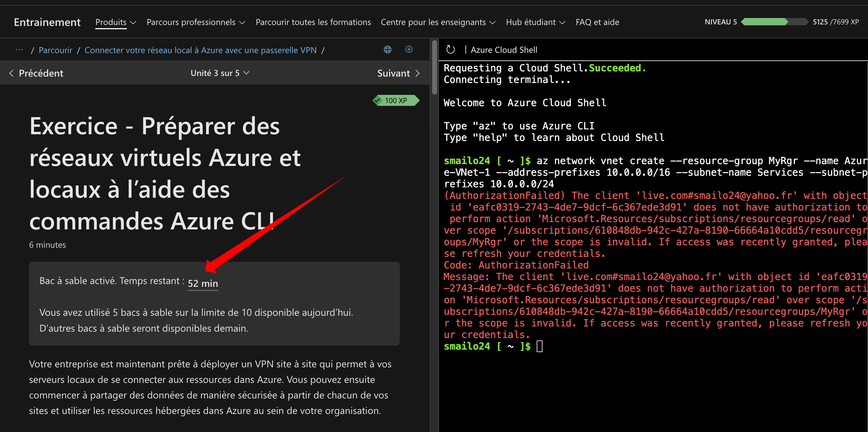868x432 pixels.
Task: Click the forward chevron beside Suivant
Action: 418,73
